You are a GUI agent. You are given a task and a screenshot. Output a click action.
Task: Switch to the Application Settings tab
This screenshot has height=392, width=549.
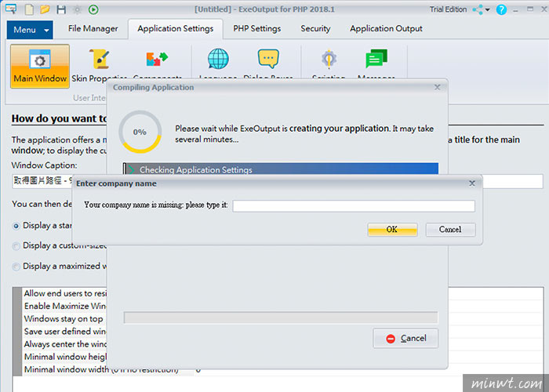coord(176,29)
